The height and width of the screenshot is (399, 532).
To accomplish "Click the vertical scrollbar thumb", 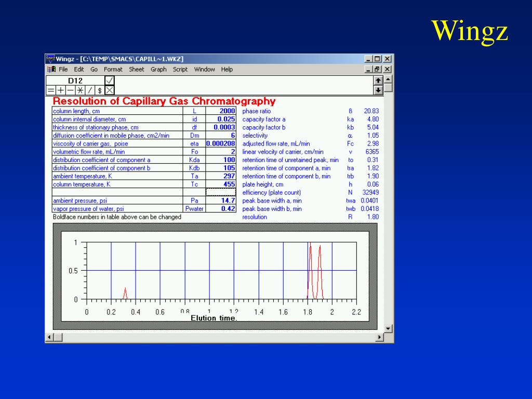I will click(389, 88).
